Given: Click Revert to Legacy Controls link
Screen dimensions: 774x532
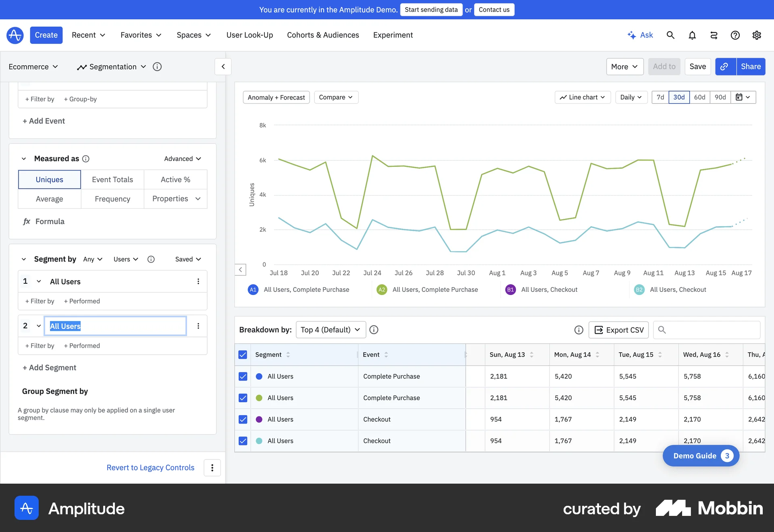Looking at the screenshot, I should 150,468.
